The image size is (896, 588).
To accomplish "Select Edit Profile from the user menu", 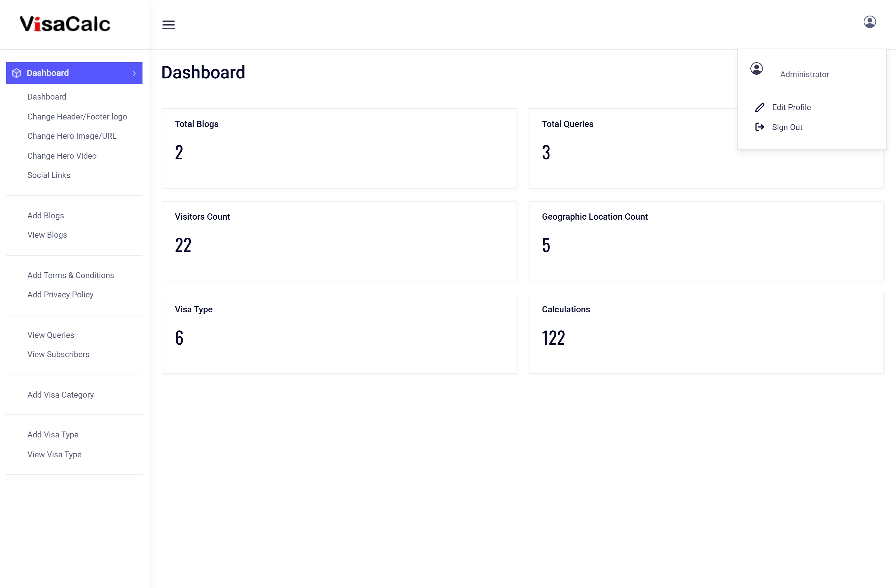I will pos(791,107).
